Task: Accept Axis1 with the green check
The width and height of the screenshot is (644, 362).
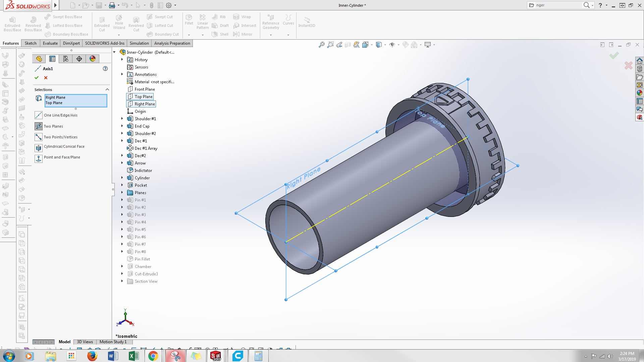Action: [37, 78]
